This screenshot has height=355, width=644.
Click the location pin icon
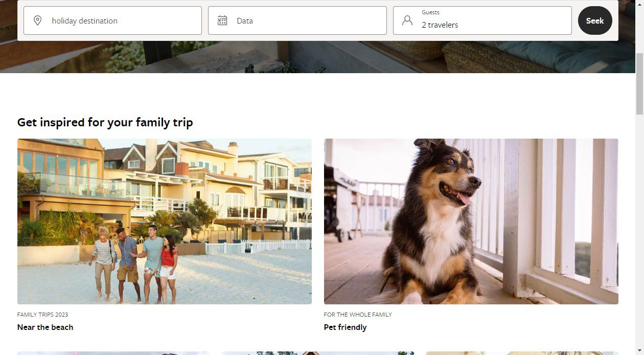pyautogui.click(x=37, y=20)
